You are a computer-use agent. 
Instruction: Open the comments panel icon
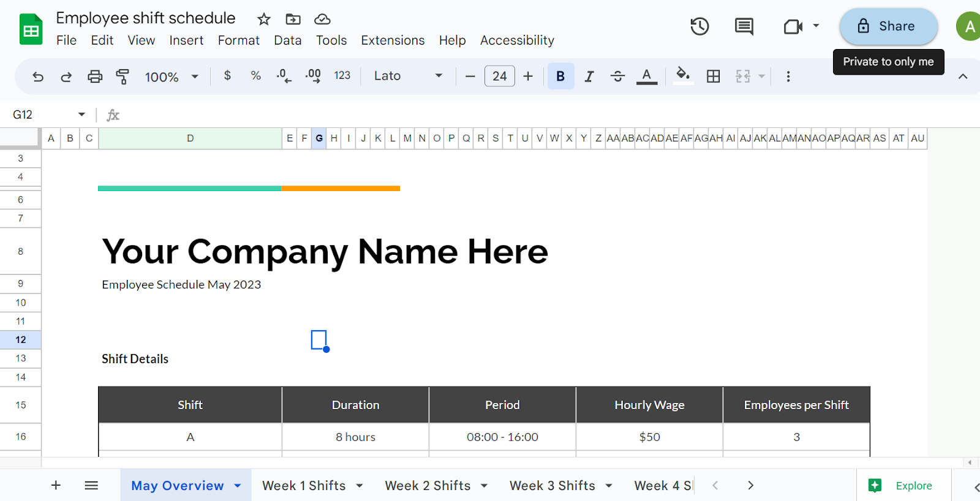coord(744,26)
